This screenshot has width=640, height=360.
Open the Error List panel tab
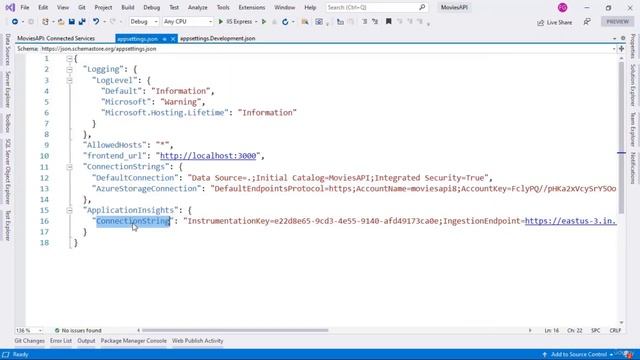click(61, 341)
